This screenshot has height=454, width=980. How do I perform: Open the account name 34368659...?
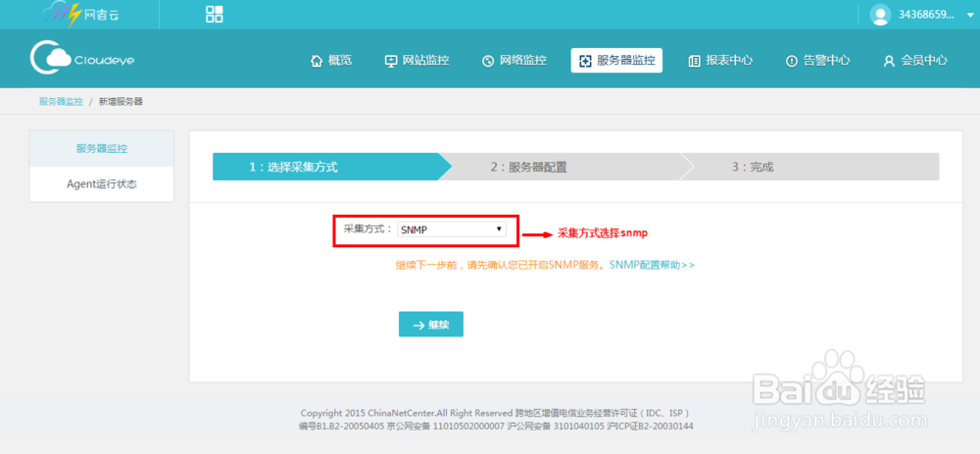click(x=927, y=15)
